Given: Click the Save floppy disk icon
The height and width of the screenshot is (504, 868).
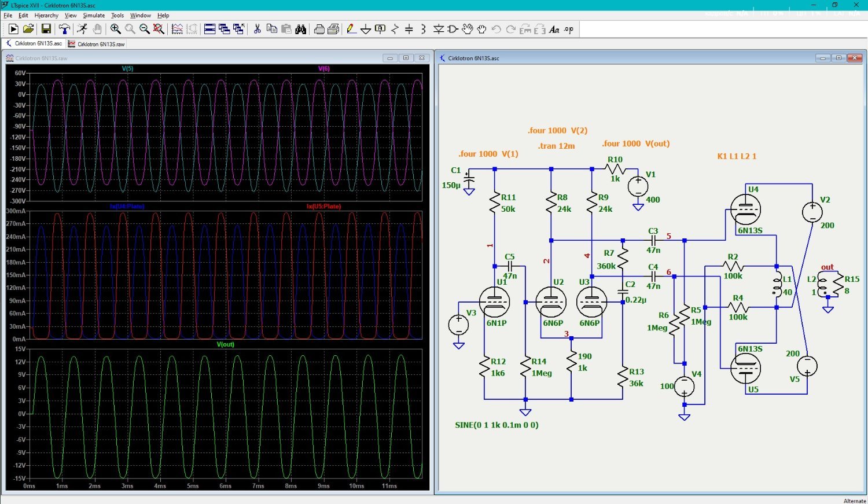Looking at the screenshot, I should 46,30.
